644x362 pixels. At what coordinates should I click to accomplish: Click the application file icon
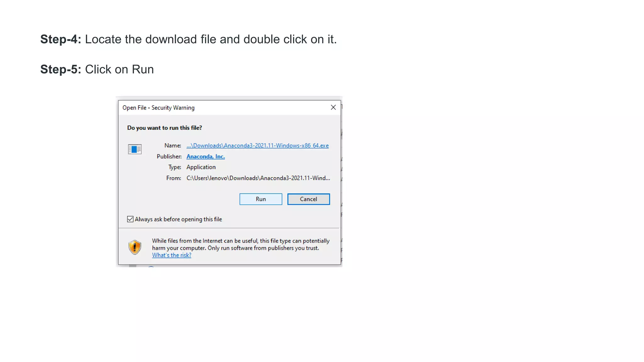135,149
